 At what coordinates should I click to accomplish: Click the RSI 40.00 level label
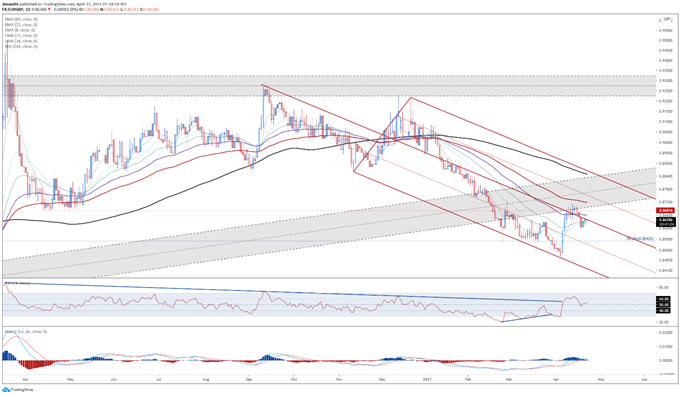click(664, 310)
